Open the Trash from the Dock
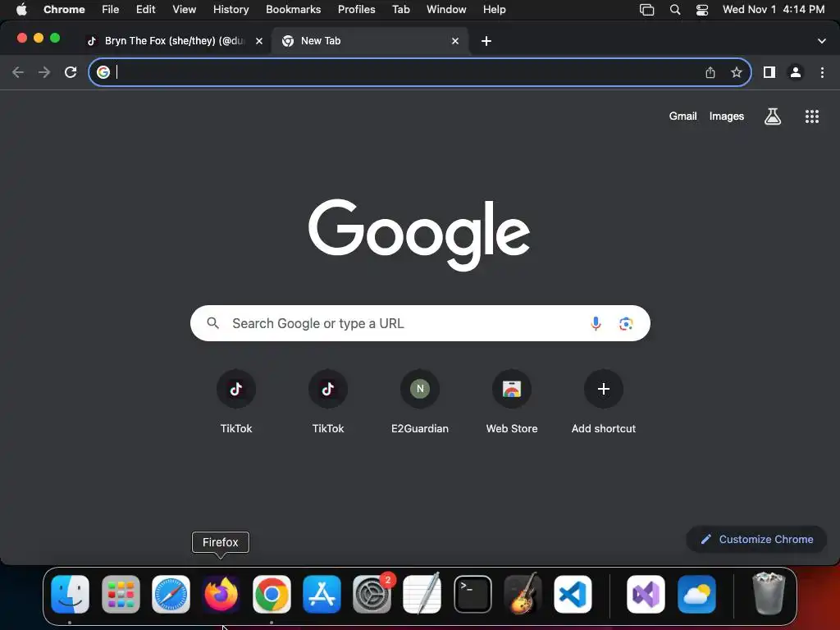The image size is (840, 630). click(769, 593)
